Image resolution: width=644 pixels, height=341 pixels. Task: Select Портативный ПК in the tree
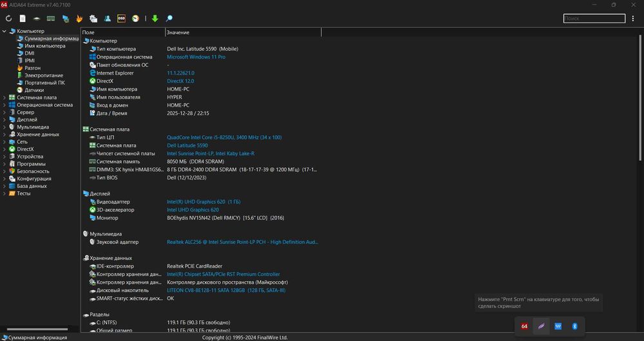point(44,83)
